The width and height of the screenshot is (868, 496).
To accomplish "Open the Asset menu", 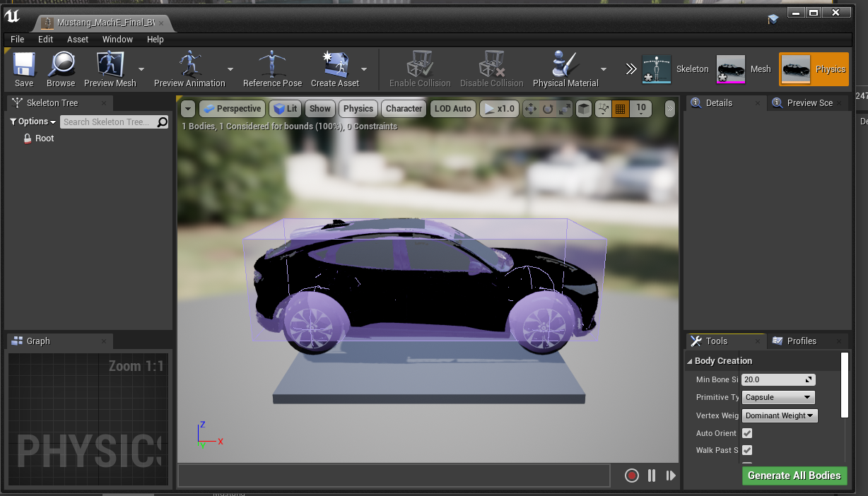I will (x=78, y=40).
